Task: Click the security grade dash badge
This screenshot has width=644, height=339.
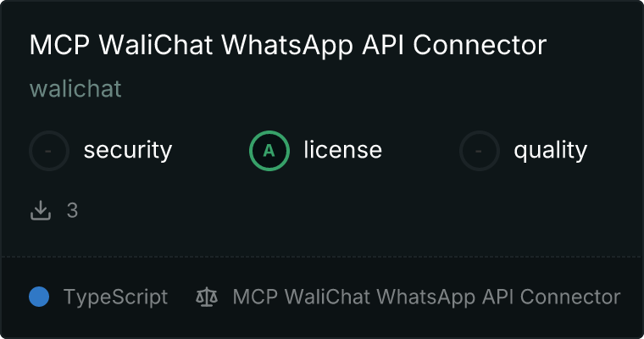Action: coord(49,151)
